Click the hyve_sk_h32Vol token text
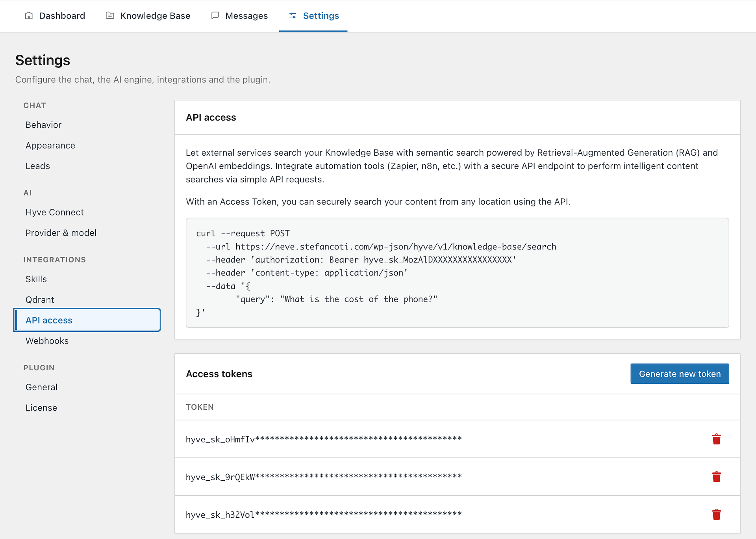The image size is (756, 539). click(x=324, y=515)
